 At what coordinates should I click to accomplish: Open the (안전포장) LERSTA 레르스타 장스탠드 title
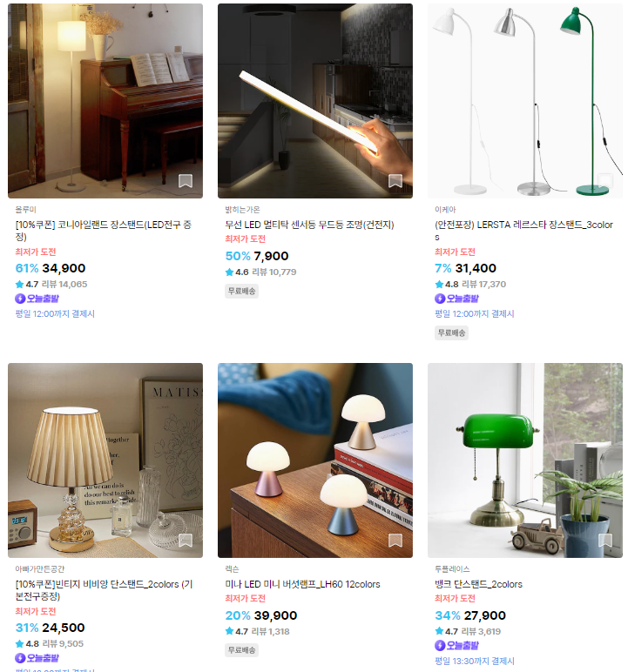coord(523,231)
